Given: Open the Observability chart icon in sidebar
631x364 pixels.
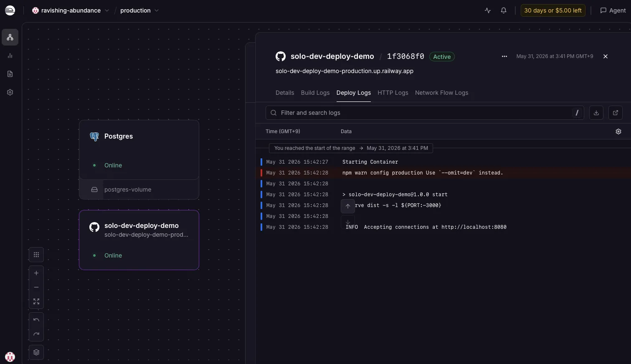Looking at the screenshot, I should [x=10, y=56].
